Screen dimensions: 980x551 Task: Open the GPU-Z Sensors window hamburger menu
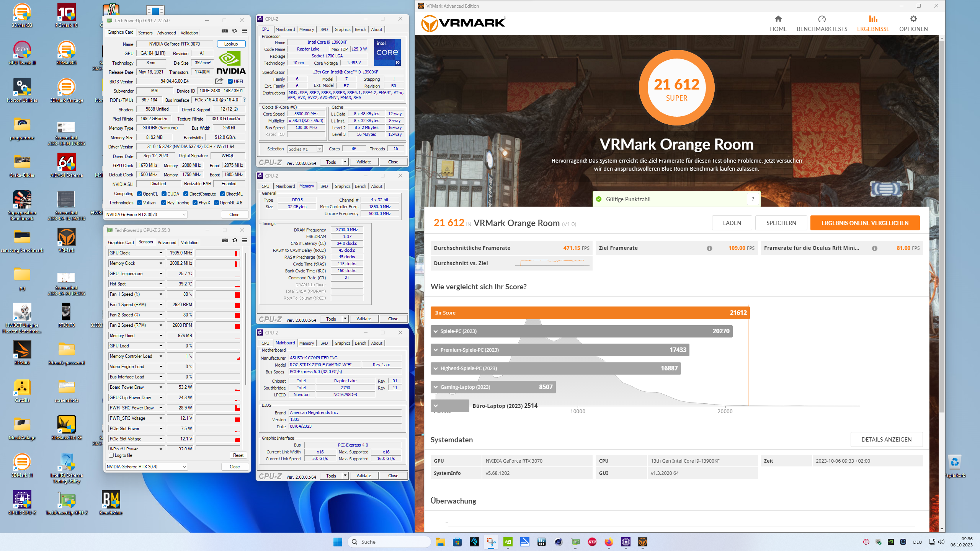click(245, 240)
